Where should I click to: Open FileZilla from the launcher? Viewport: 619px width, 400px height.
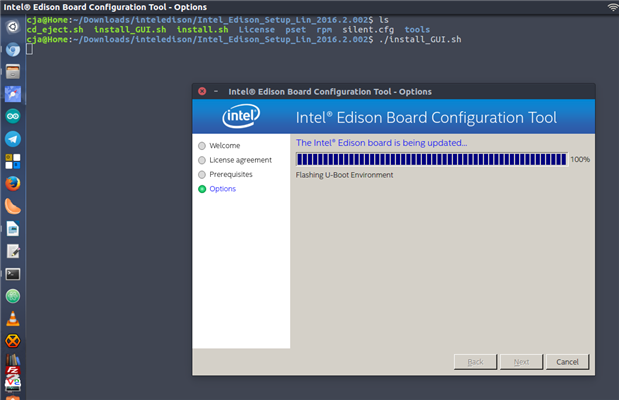pyautogui.click(x=13, y=364)
